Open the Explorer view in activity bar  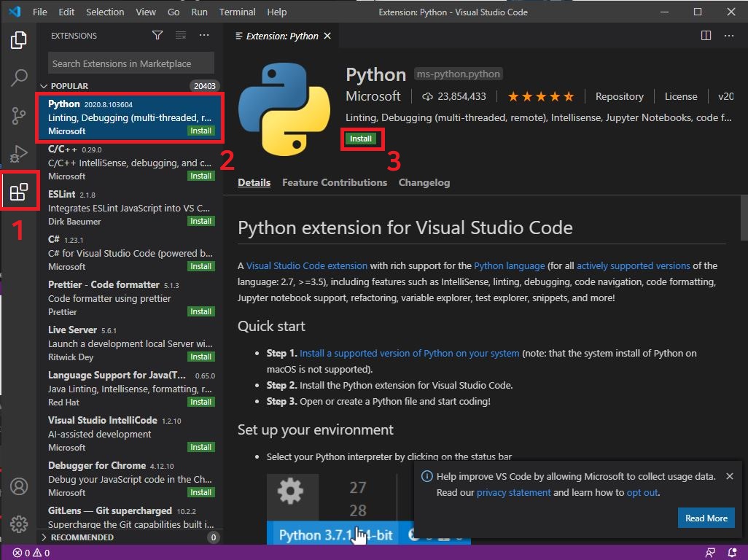(x=19, y=40)
